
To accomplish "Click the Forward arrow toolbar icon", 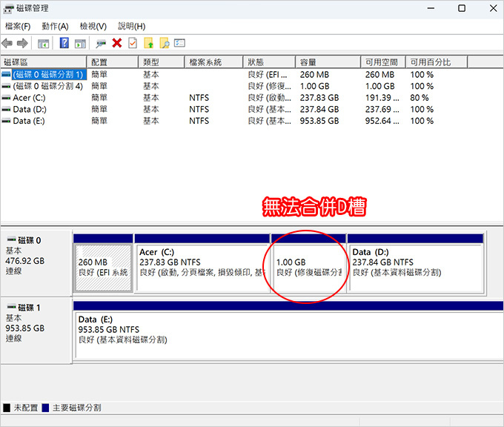I will point(22,43).
